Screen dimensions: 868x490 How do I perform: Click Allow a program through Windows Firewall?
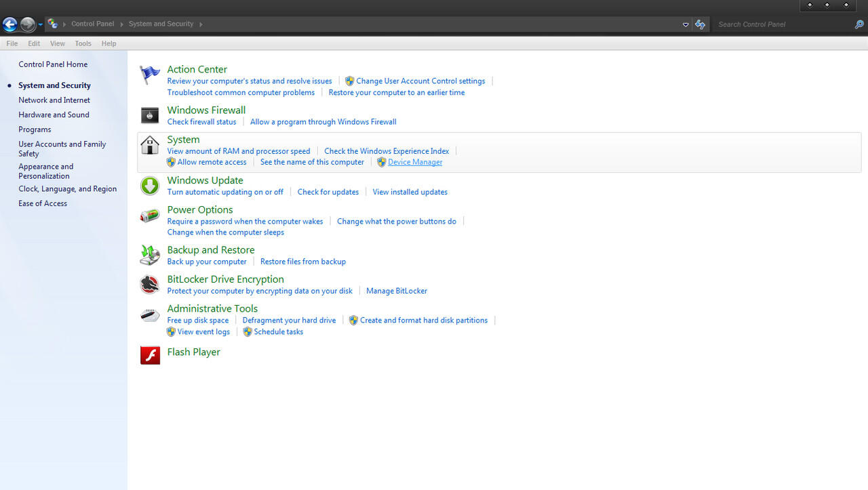[x=323, y=122]
